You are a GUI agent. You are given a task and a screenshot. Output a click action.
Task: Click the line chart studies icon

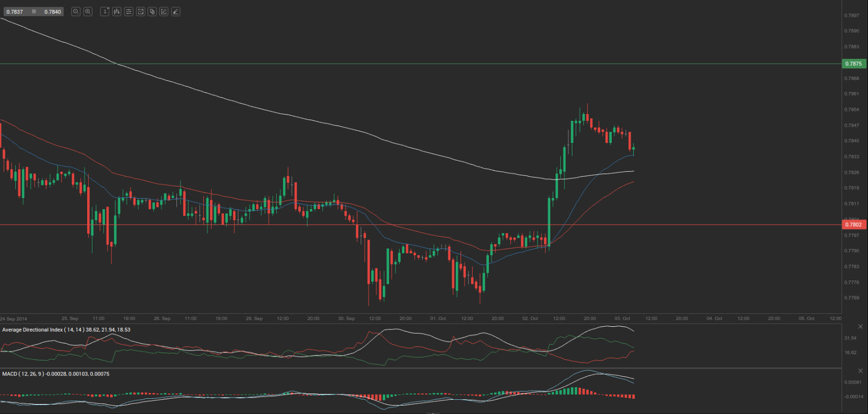[x=140, y=12]
